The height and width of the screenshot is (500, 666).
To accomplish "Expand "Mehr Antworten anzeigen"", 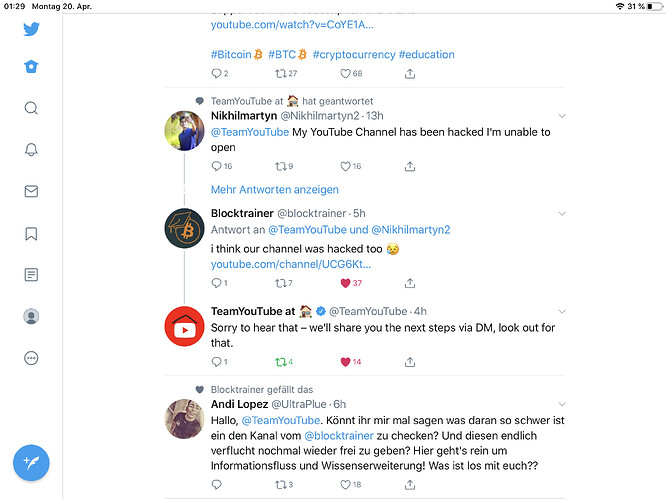I will (x=274, y=189).
